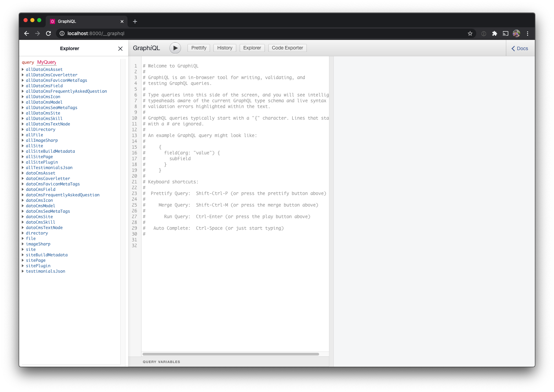Open the query History

[x=225, y=48]
